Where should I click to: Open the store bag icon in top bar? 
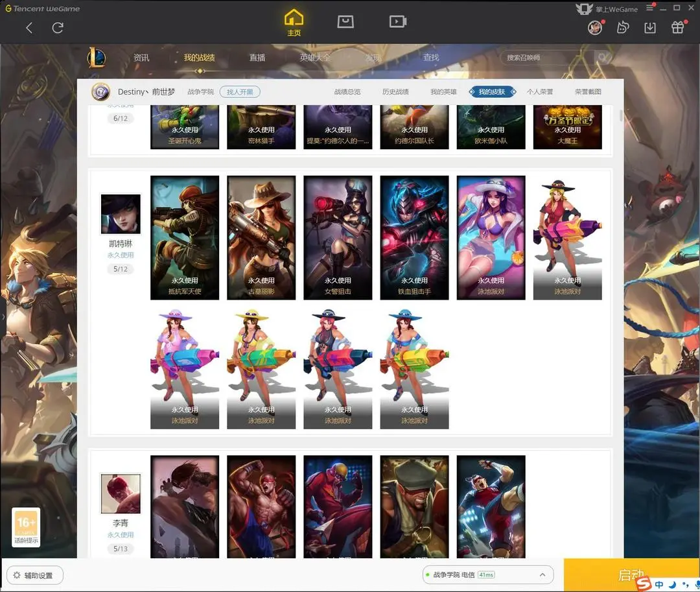point(345,21)
